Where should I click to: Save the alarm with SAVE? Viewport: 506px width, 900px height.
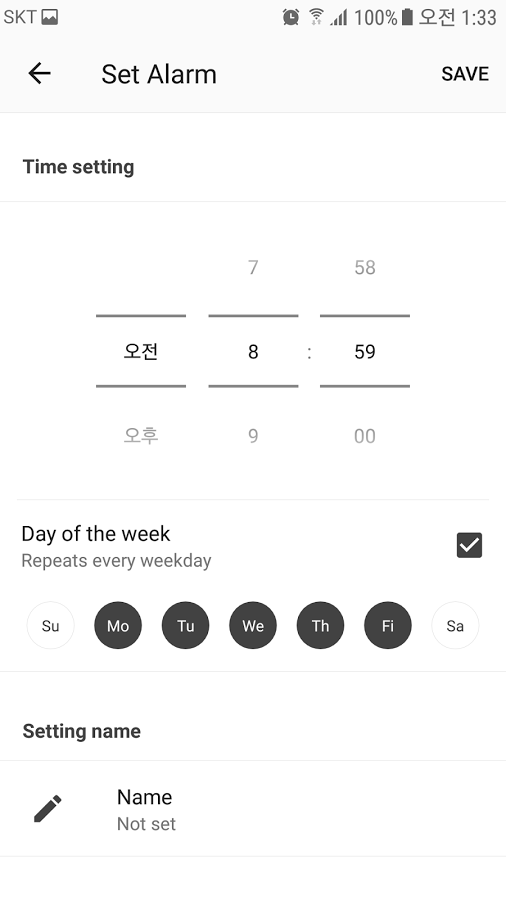tap(465, 73)
